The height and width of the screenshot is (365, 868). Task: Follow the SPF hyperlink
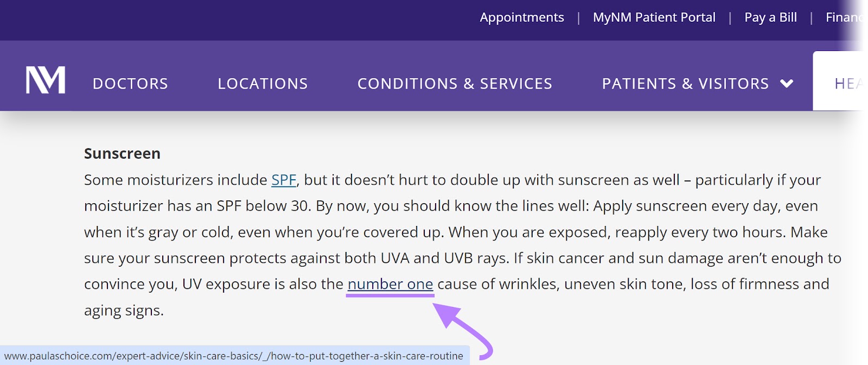pos(283,180)
